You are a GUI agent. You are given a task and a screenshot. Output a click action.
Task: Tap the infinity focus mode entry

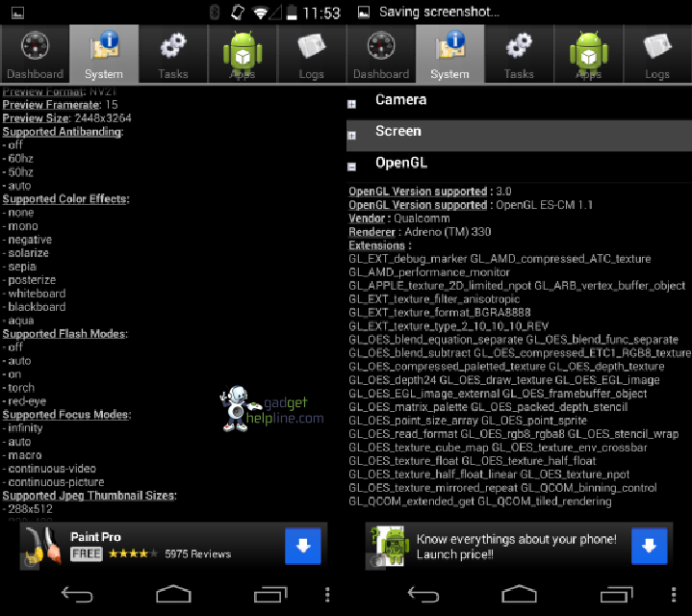tap(22, 428)
